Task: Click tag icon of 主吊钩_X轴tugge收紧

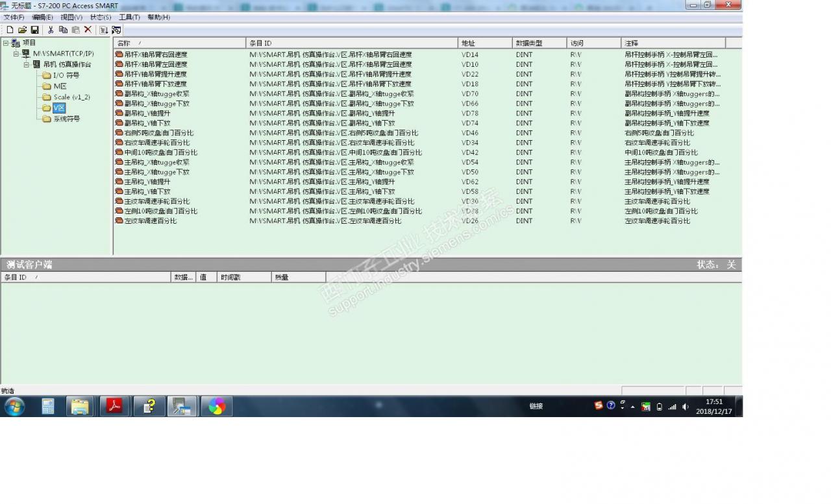Action: tap(119, 162)
